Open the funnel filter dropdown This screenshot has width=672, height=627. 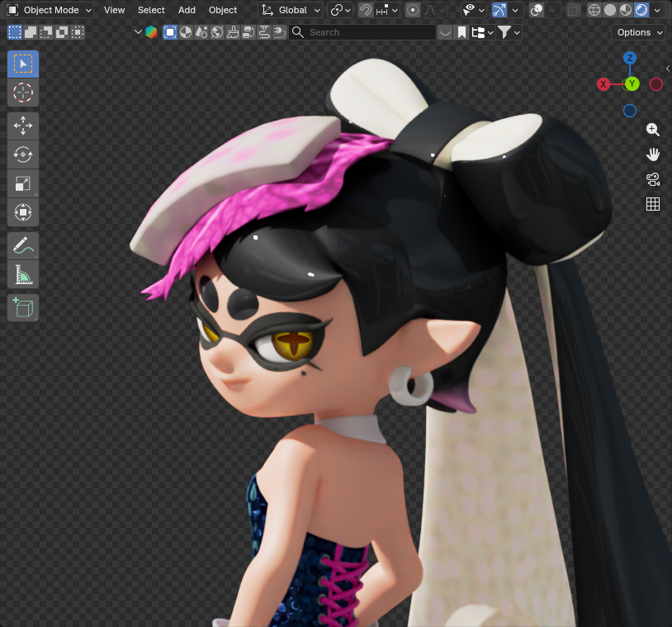click(509, 32)
